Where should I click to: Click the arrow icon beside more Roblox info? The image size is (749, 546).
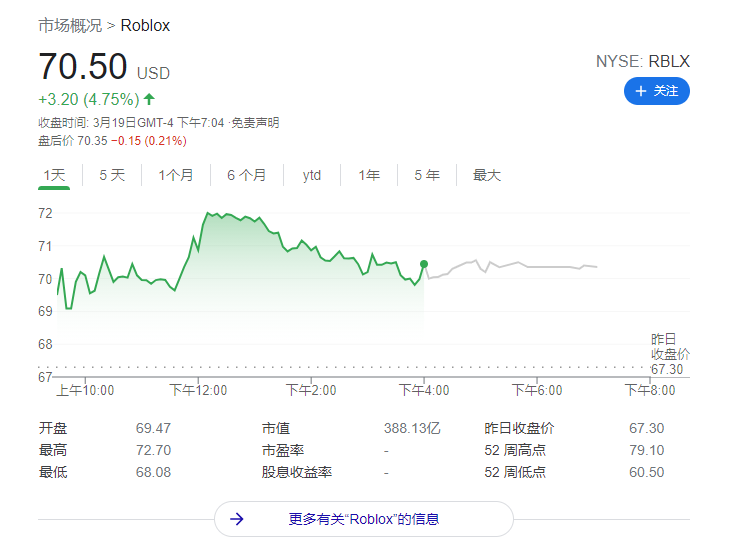coord(237,519)
